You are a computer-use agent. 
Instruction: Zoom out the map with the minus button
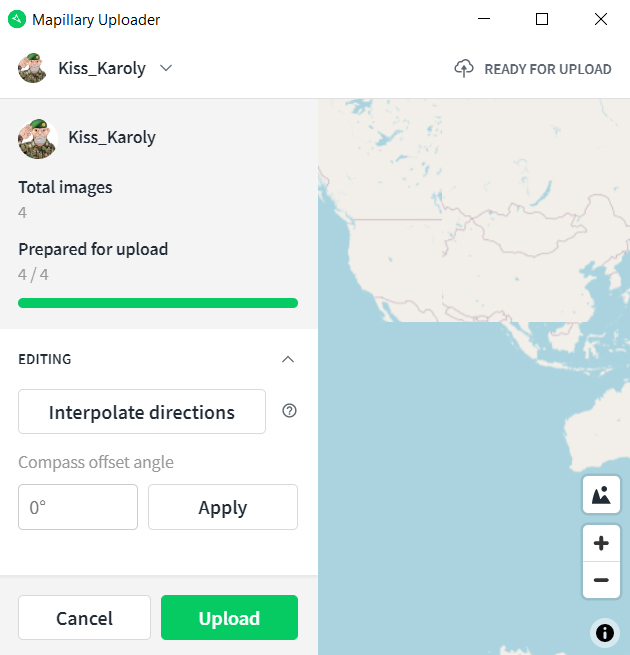(x=601, y=580)
